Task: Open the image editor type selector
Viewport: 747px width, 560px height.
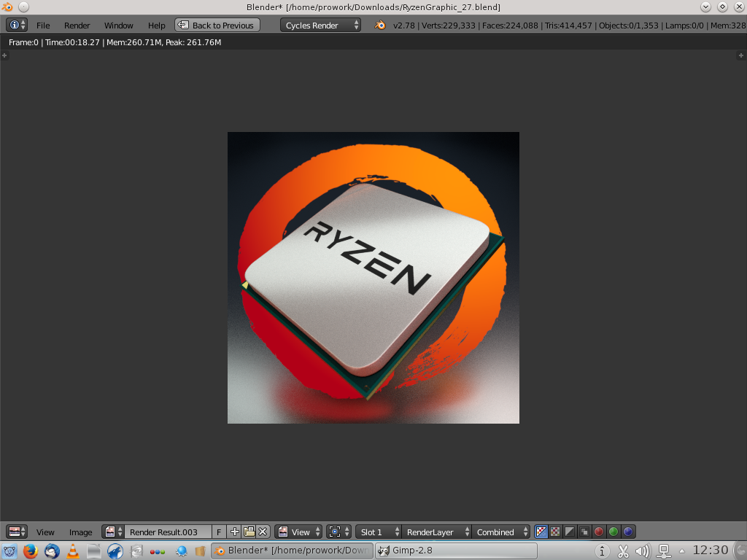Action: click(x=17, y=532)
